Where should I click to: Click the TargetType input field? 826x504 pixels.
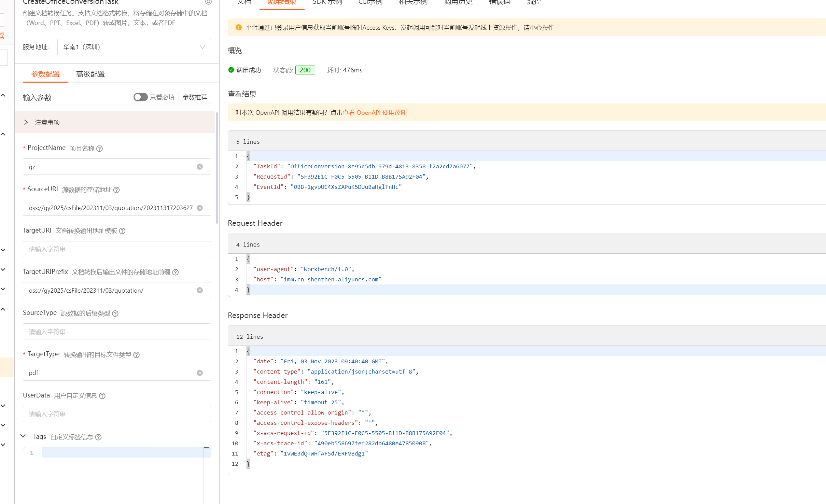coord(117,373)
